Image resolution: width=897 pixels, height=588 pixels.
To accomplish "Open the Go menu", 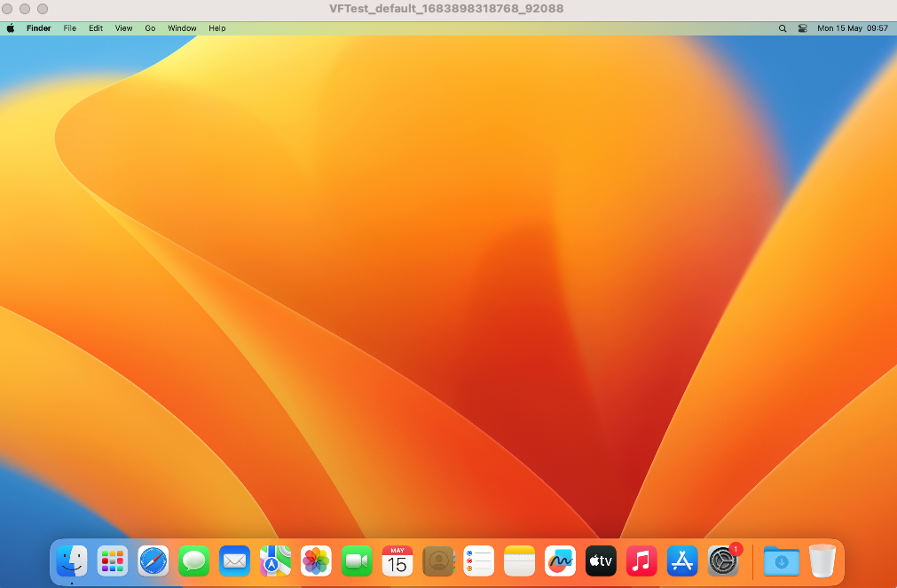I will (x=150, y=28).
